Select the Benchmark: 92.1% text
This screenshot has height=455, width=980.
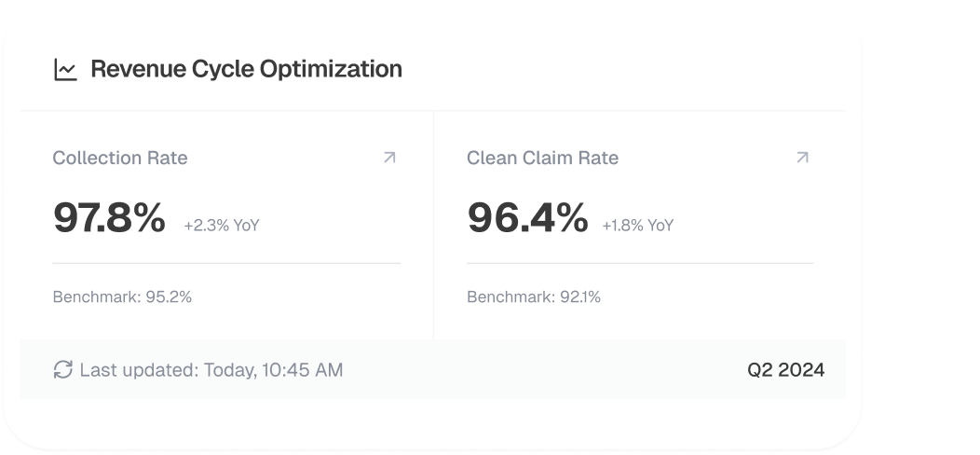[534, 297]
